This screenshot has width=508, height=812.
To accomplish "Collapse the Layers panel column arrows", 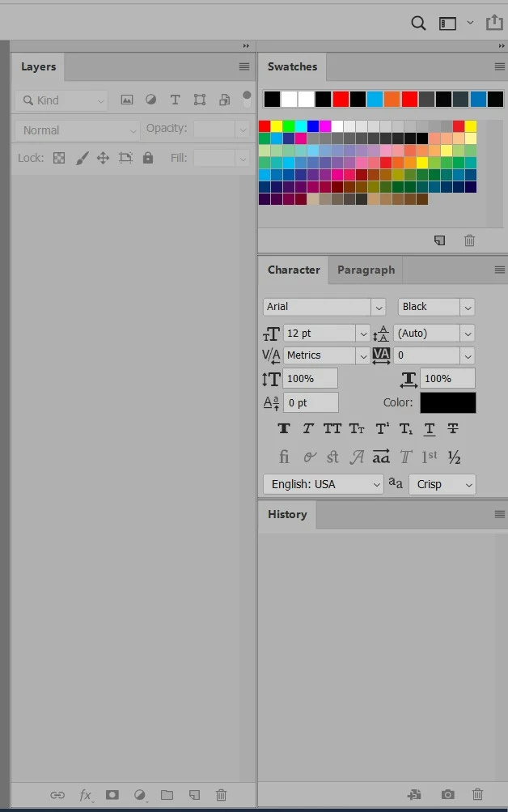I will (x=246, y=46).
